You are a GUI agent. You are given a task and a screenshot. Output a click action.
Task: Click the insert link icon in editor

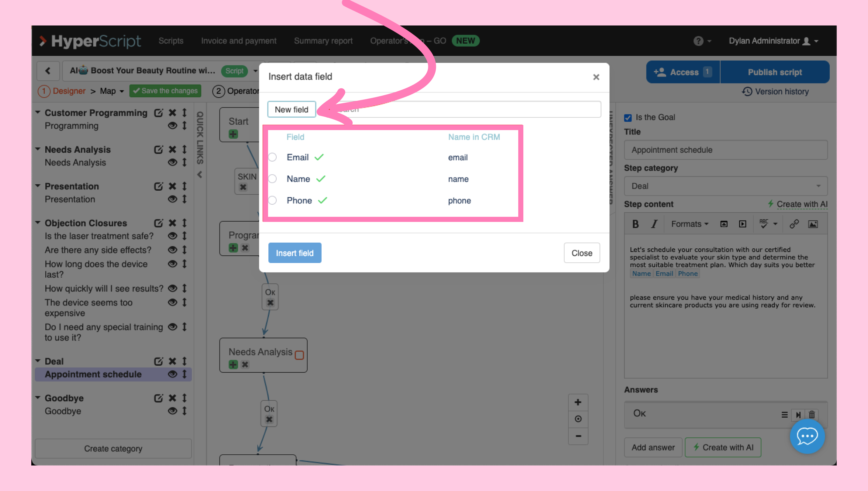(794, 224)
